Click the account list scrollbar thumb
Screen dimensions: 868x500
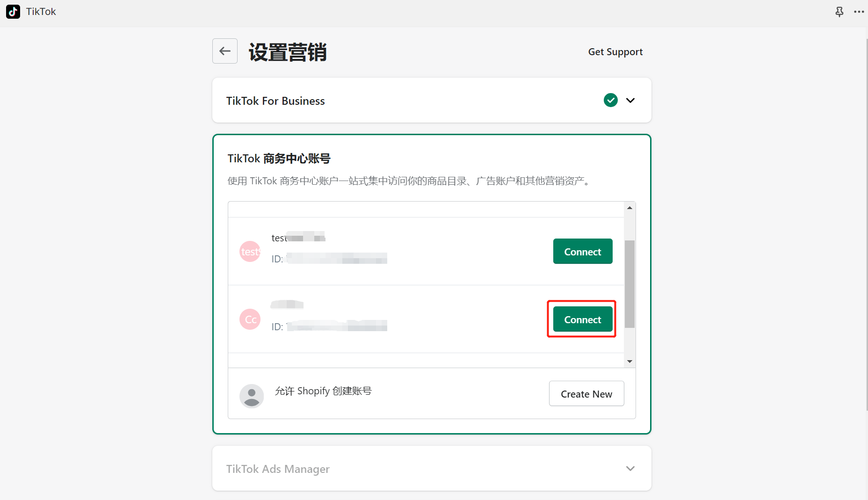(630, 284)
